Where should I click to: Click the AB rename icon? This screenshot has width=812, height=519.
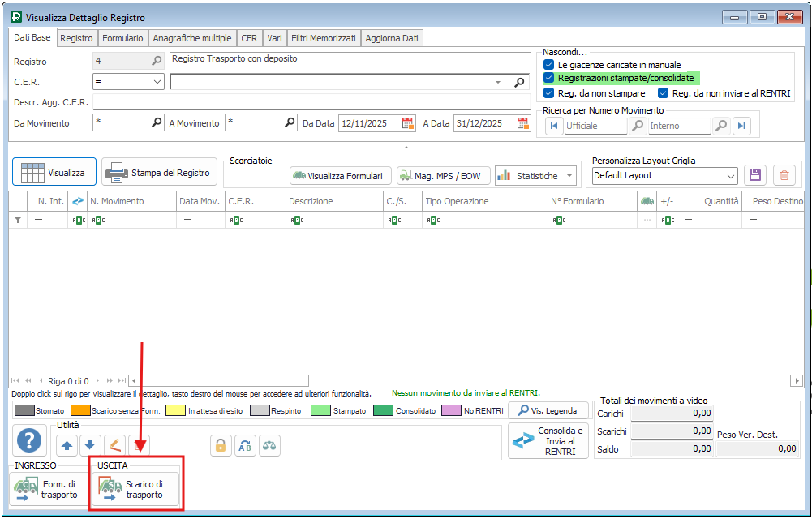[x=244, y=444]
